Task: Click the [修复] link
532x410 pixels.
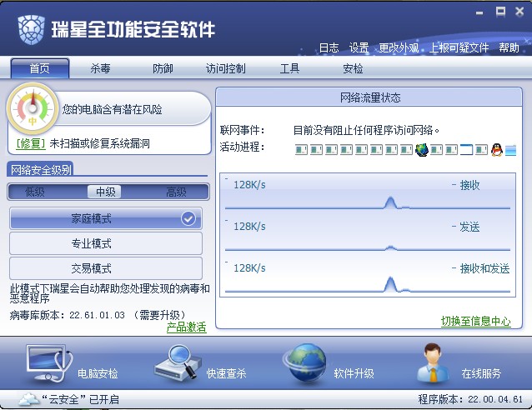Action: [31, 144]
